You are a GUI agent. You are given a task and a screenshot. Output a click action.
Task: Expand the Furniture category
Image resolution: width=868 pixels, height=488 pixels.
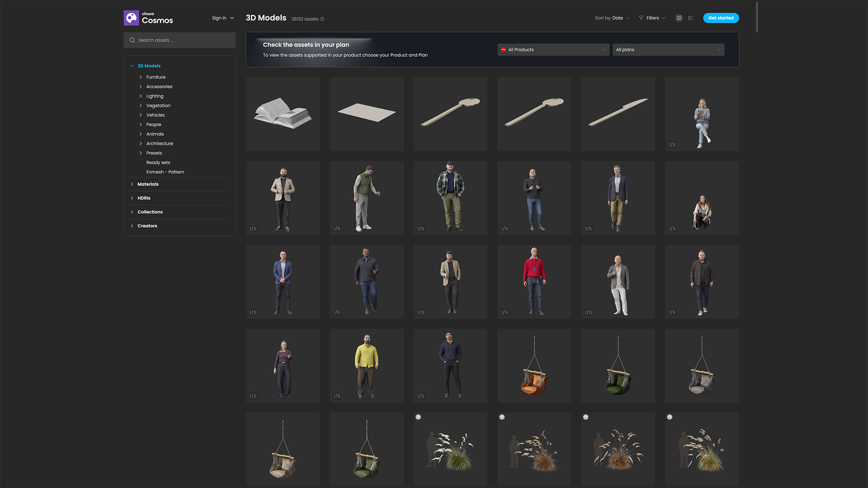tap(155, 77)
